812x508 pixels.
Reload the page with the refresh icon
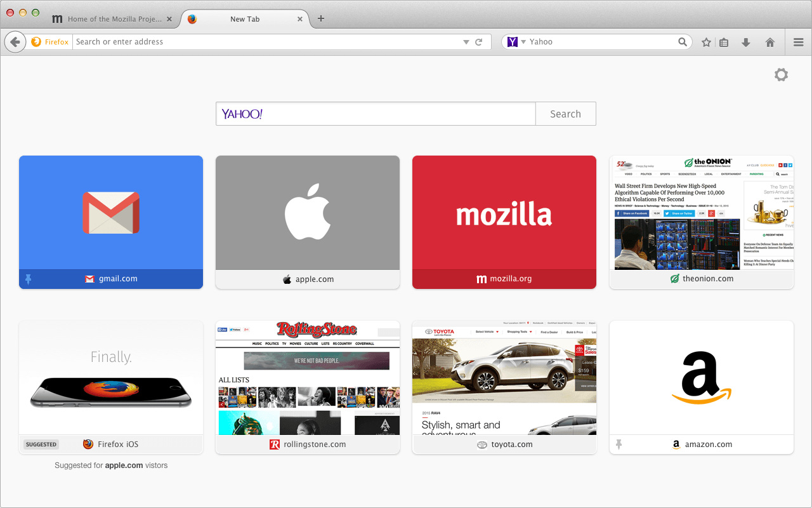click(x=479, y=42)
